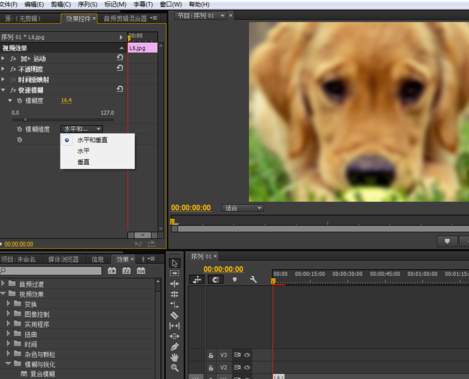
Task: Expand the 运动 effect properties
Action: pyautogui.click(x=3, y=58)
